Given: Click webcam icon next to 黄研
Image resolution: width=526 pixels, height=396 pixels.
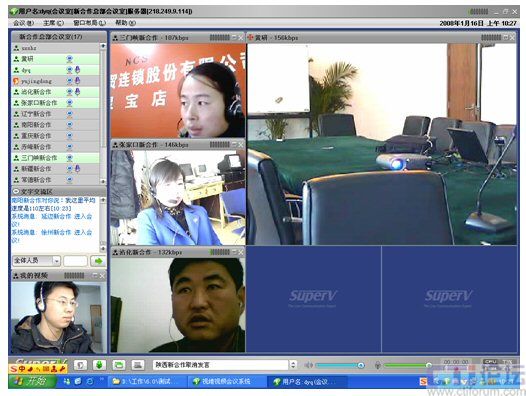Looking at the screenshot, I should [69, 59].
